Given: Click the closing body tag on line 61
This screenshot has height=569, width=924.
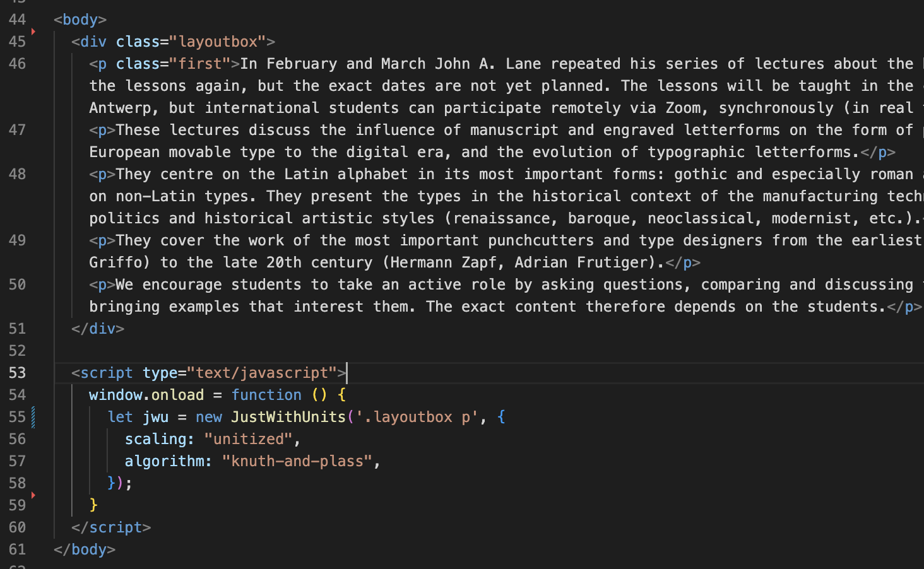Looking at the screenshot, I should [85, 549].
